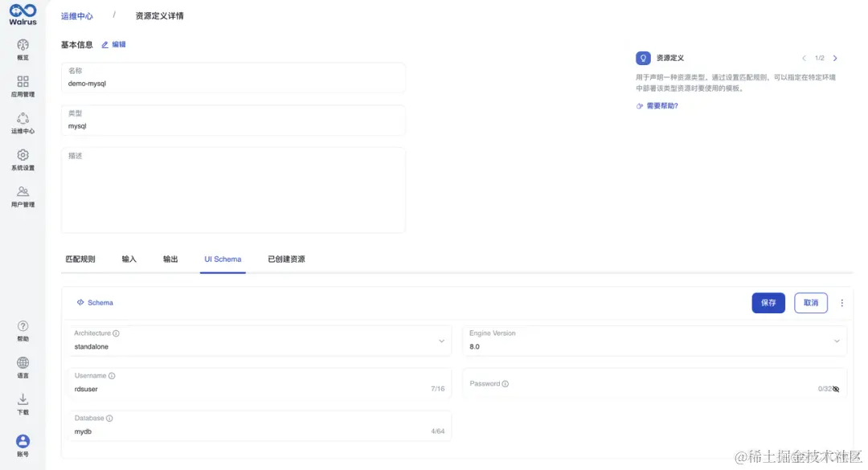Click the 名称 field with demo-mysql

[x=233, y=77]
